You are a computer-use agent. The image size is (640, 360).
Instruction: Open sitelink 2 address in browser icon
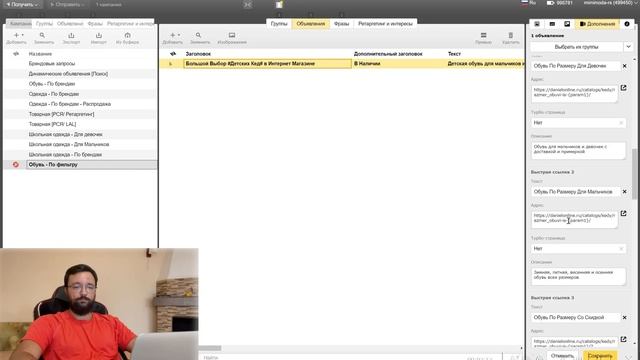[x=624, y=213]
